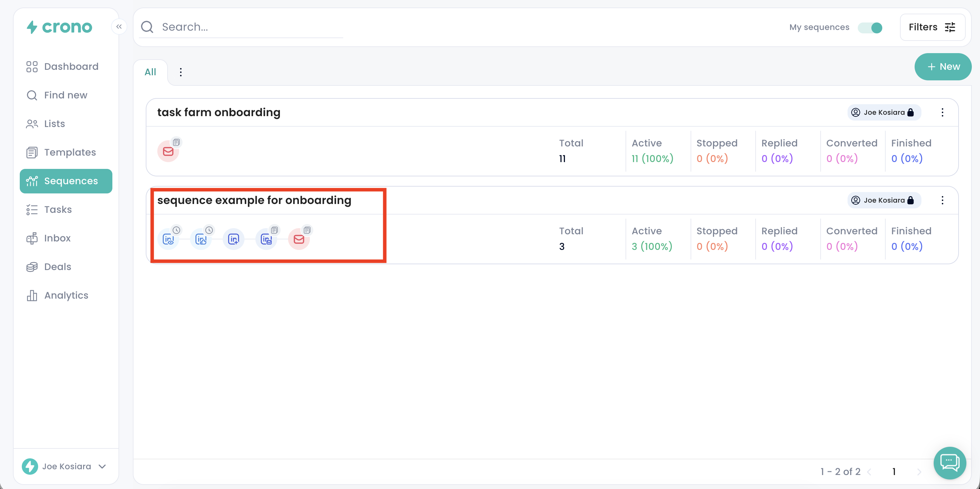Click the LinkedIn message step icon
Viewport: 980px width, 489px height.
point(266,239)
